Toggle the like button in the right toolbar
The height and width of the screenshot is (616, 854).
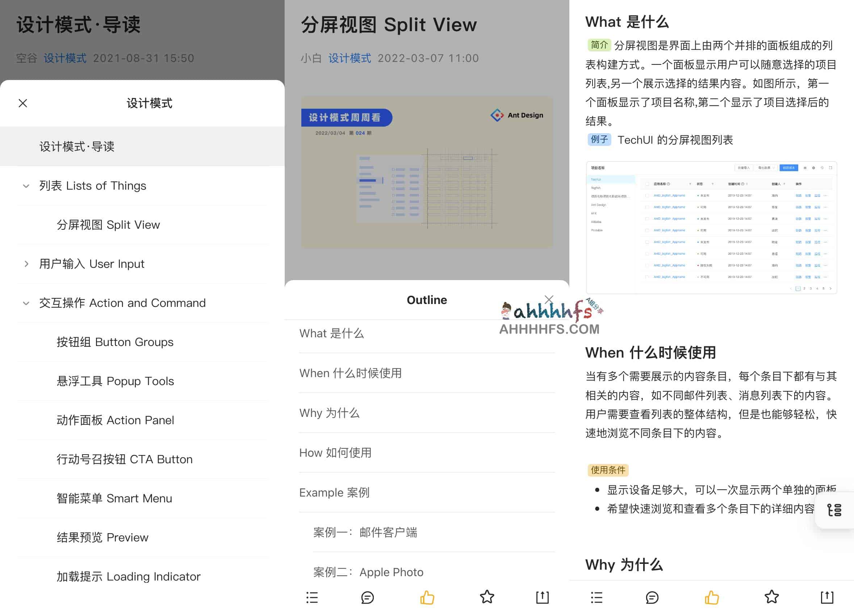click(x=711, y=598)
